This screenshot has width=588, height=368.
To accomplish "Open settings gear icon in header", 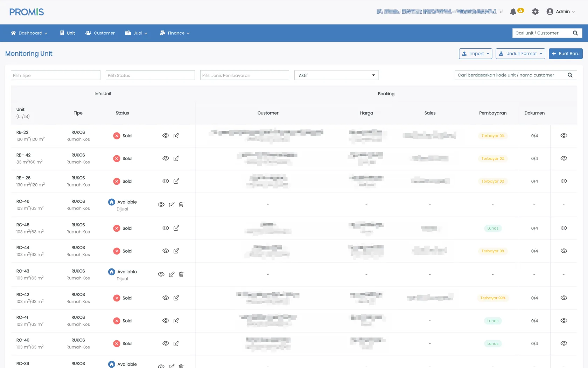I will tap(535, 12).
